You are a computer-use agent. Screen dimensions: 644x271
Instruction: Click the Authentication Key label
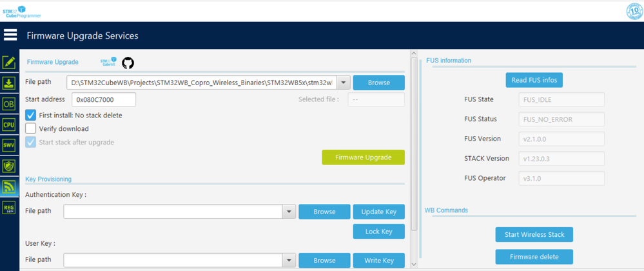pyautogui.click(x=56, y=195)
